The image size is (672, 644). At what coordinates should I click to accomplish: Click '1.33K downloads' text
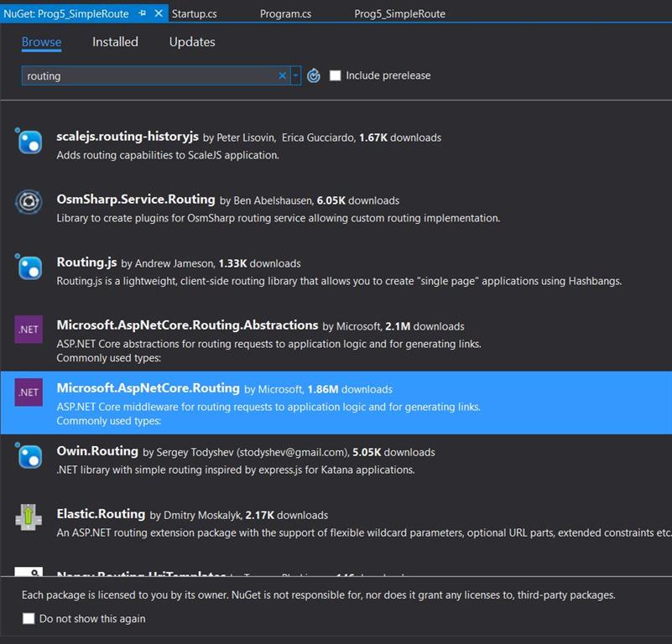pyautogui.click(x=259, y=263)
